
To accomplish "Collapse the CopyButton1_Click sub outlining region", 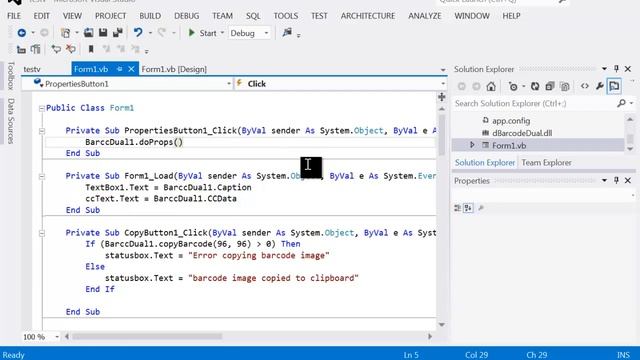I will coord(41,233).
